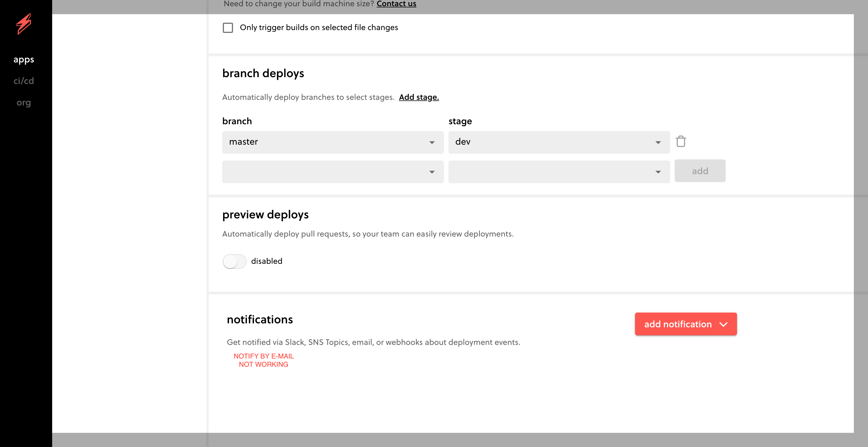Image resolution: width=868 pixels, height=447 pixels.
Task: Click the preview deploys heading
Action: [265, 215]
